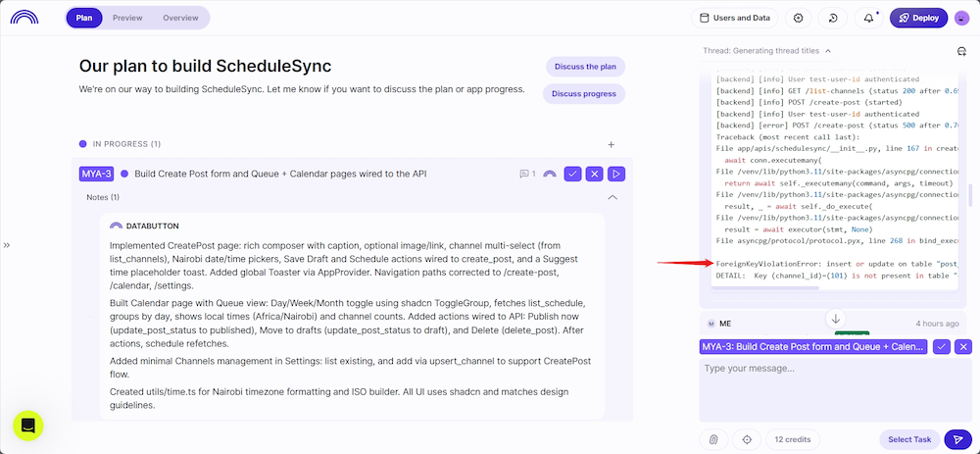The image size is (980, 454).
Task: Click the Select Task button
Action: pyautogui.click(x=909, y=439)
